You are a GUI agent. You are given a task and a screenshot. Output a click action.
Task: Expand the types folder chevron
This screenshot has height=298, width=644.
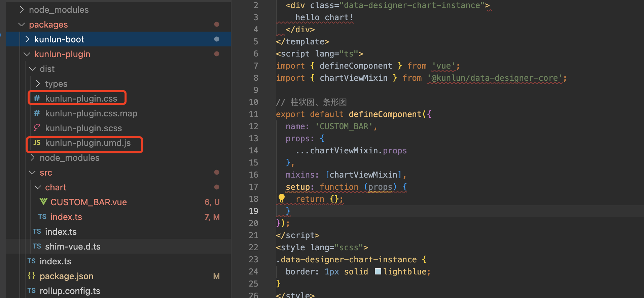point(38,84)
